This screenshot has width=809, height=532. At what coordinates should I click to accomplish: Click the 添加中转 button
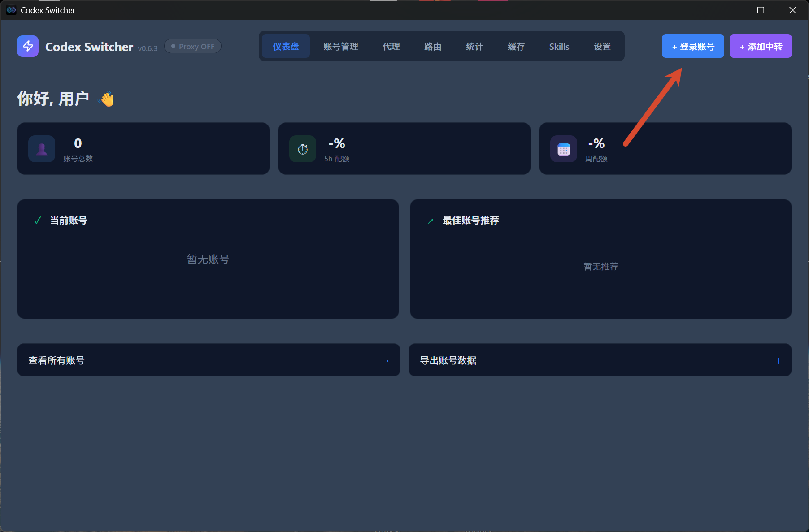(761, 46)
